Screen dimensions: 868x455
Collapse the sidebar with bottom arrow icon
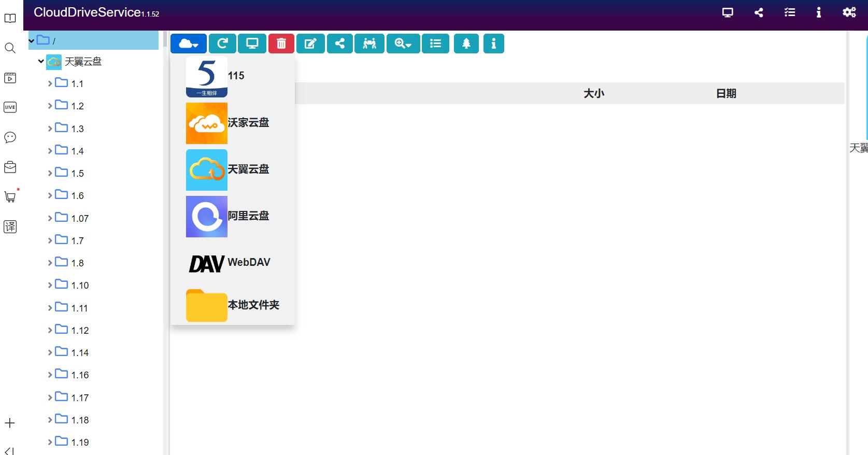[10, 451]
